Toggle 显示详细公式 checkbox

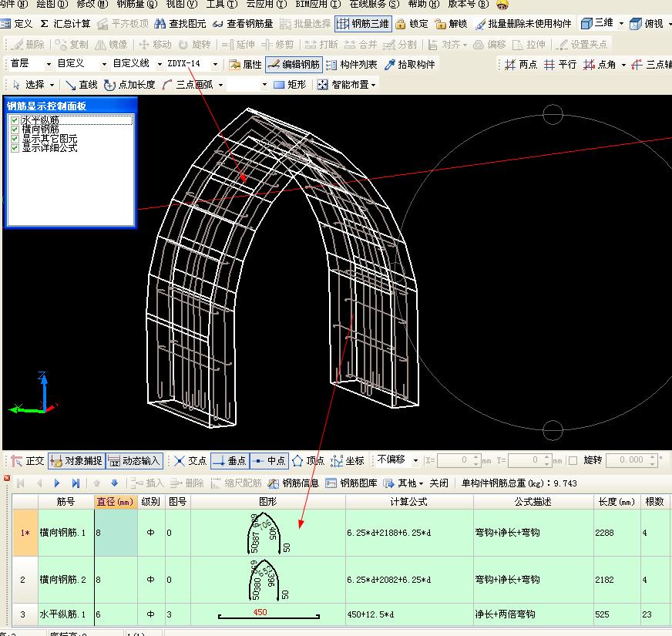click(15, 148)
